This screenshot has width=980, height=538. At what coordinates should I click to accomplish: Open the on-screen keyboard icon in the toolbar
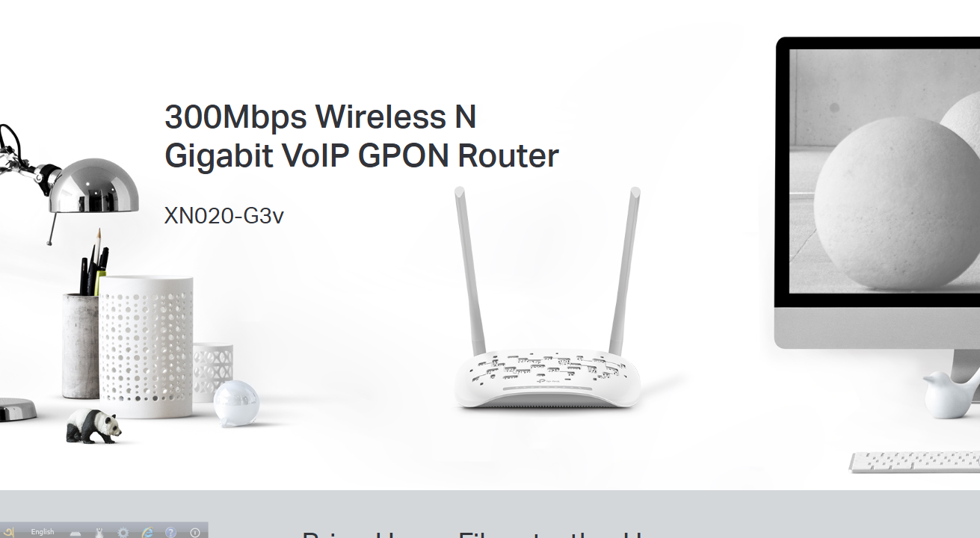pyautogui.click(x=75, y=534)
